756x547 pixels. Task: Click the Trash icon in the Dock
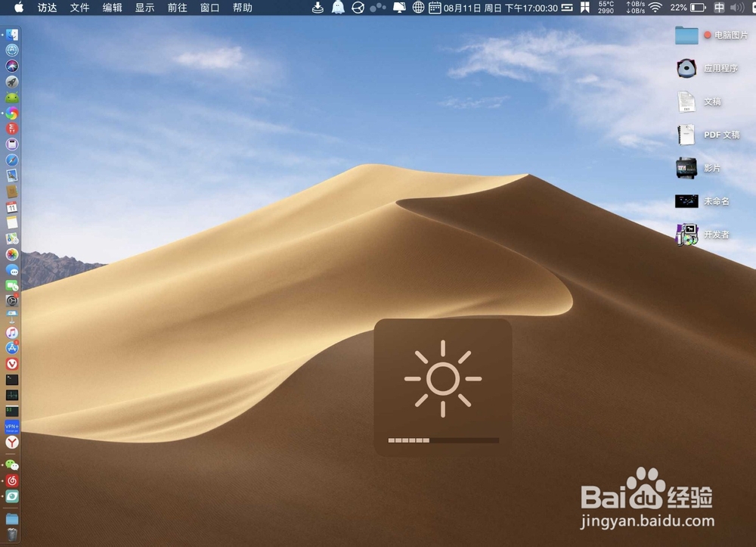click(11, 533)
